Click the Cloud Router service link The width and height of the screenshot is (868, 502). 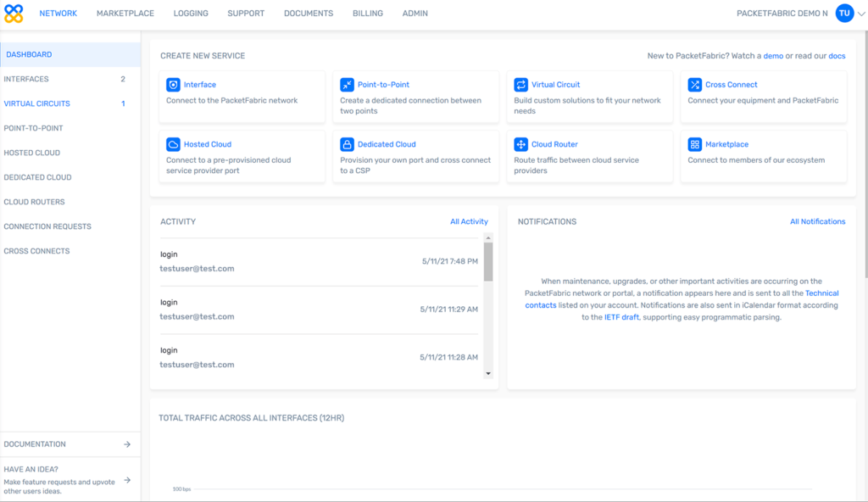point(554,145)
